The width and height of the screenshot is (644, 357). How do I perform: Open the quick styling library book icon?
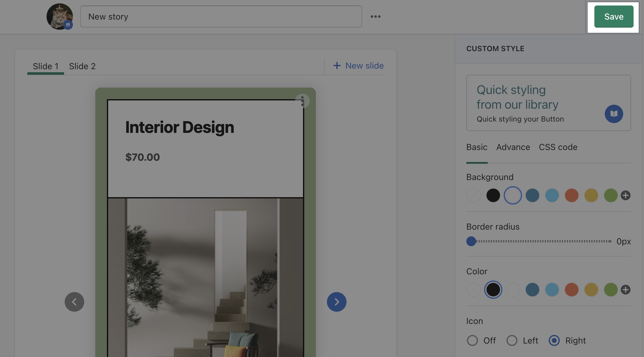coord(614,114)
